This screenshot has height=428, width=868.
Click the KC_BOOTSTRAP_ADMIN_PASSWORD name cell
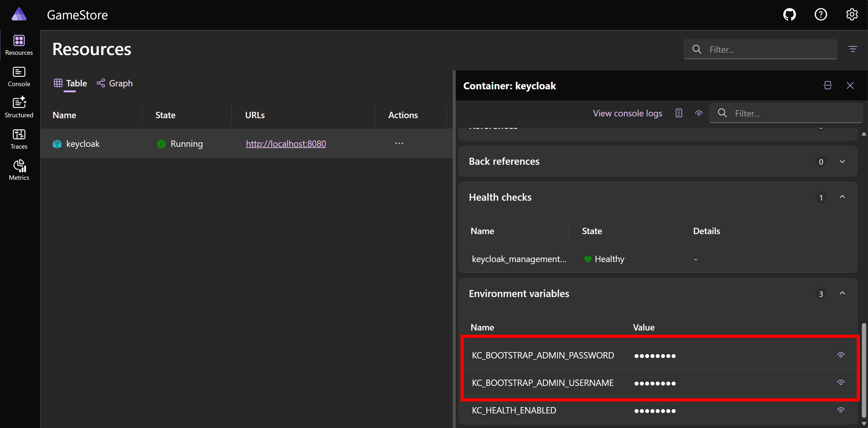543,355
